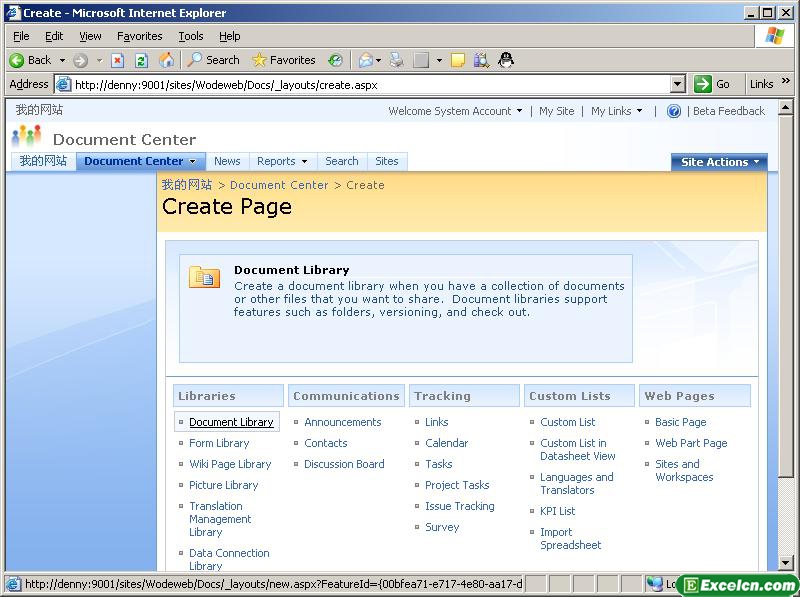The width and height of the screenshot is (800, 597).
Task: Expand the Mail options dropdown arrow
Action: click(x=379, y=61)
